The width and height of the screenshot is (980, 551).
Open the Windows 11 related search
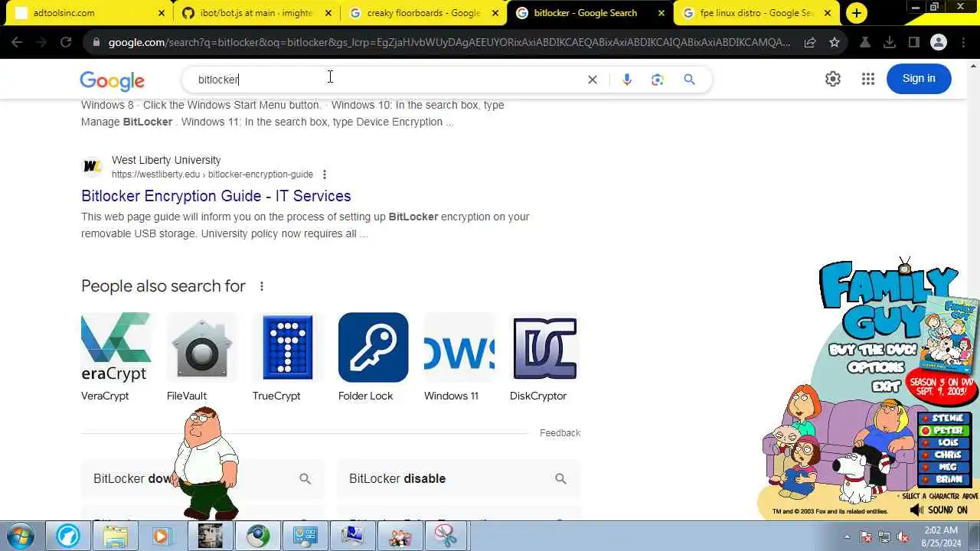point(459,357)
